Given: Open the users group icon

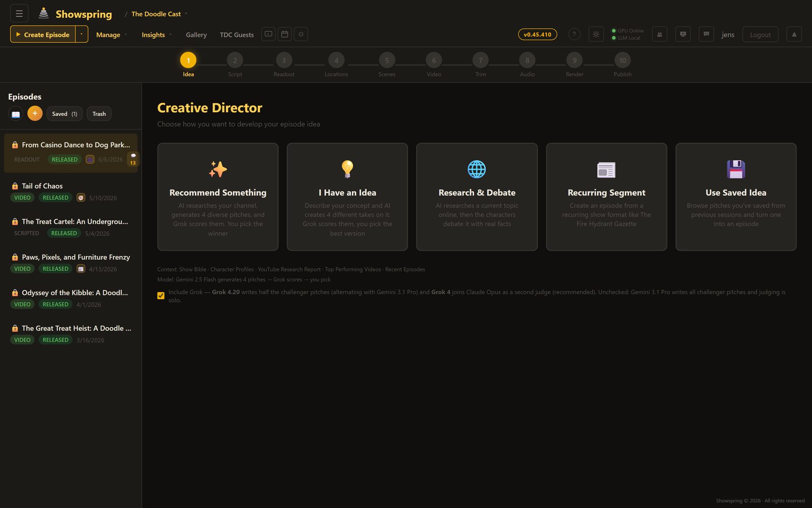Looking at the screenshot, I should (x=659, y=34).
